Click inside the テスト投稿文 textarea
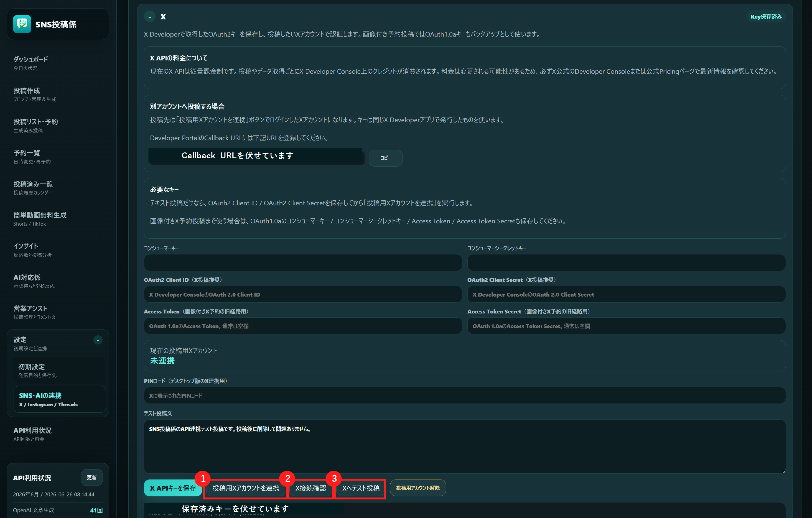Image resolution: width=812 pixels, height=518 pixels. click(465, 446)
